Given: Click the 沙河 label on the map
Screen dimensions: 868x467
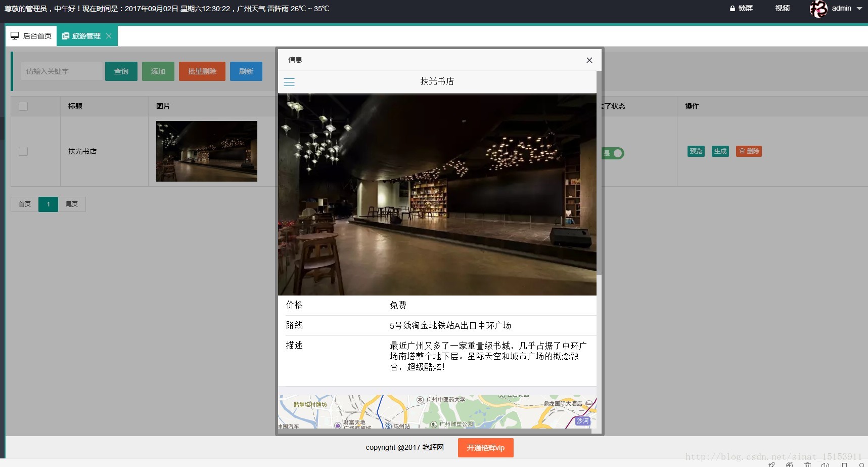Looking at the screenshot, I should tap(583, 421).
